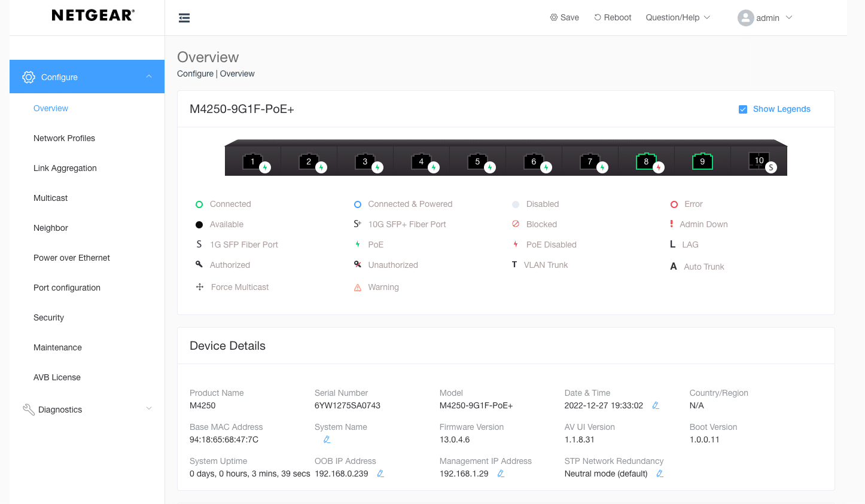Click the Configure gear icon in sidebar
The width and height of the screenshot is (865, 504).
click(x=29, y=77)
